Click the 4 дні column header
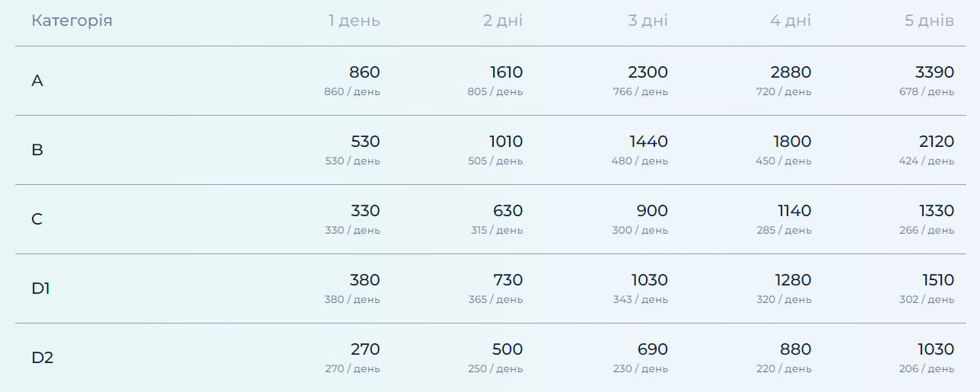 point(790,21)
